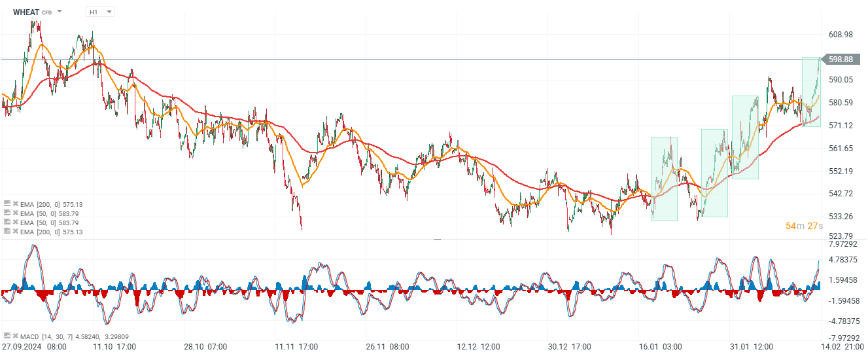Click the 4.78375 MACD axis label
Screen dimensions: 868x358
[843, 260]
